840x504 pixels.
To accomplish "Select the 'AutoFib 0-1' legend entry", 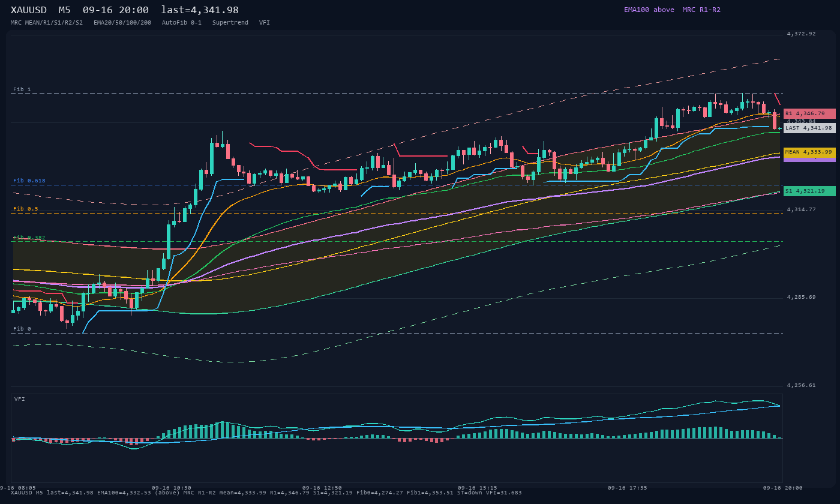I will tap(182, 22).
